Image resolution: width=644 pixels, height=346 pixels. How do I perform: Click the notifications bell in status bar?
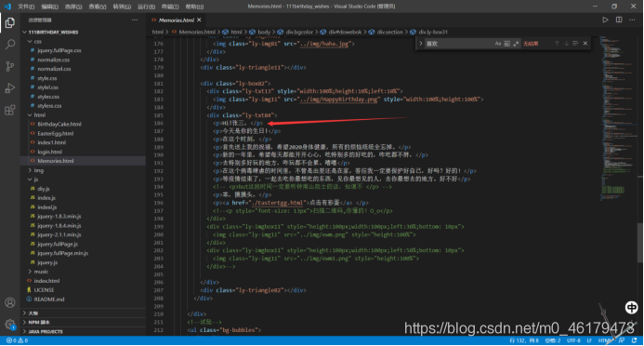pos(635,340)
